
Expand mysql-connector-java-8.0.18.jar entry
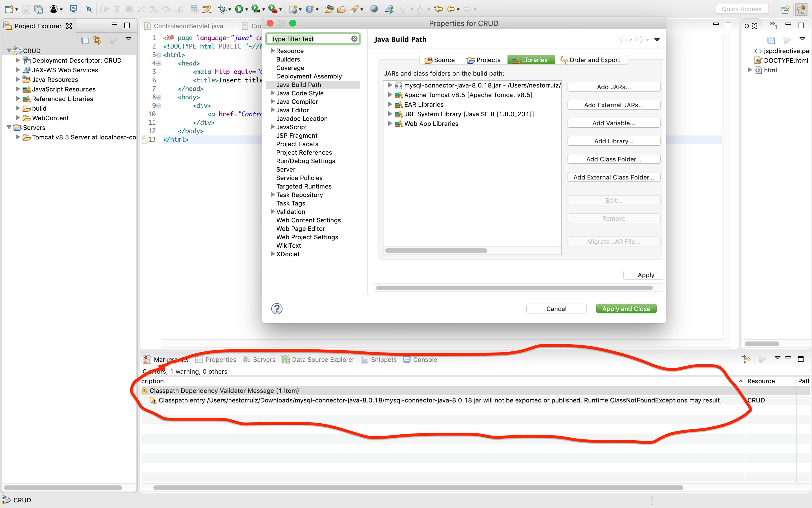[390, 85]
